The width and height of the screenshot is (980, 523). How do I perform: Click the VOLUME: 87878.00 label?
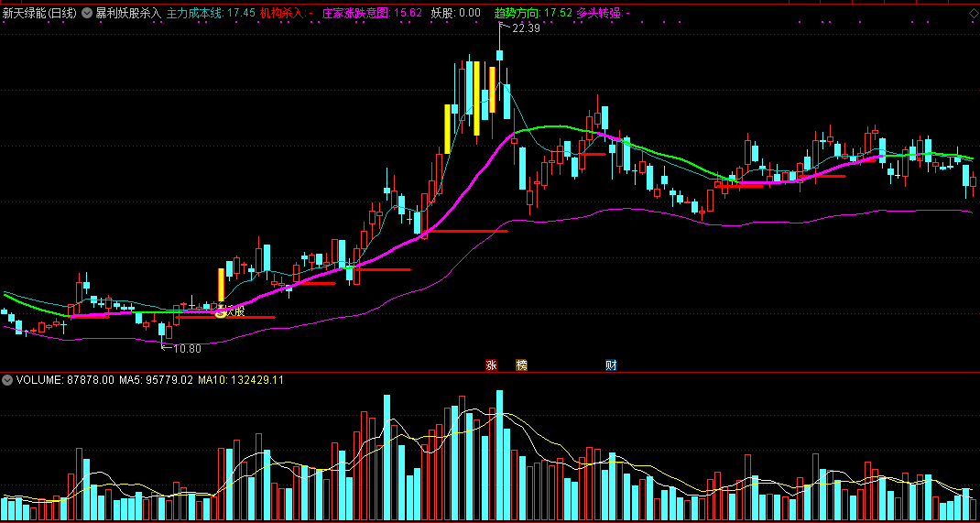click(65, 379)
